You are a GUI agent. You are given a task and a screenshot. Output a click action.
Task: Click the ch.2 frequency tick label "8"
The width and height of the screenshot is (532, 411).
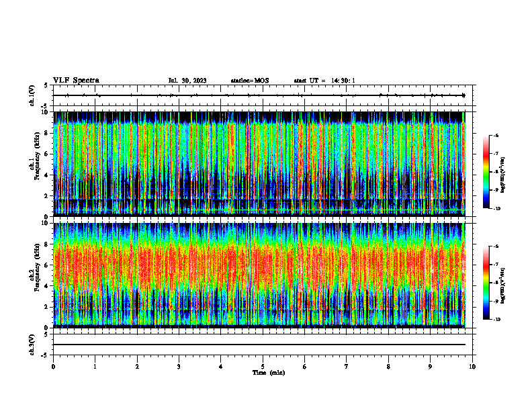tap(47, 244)
